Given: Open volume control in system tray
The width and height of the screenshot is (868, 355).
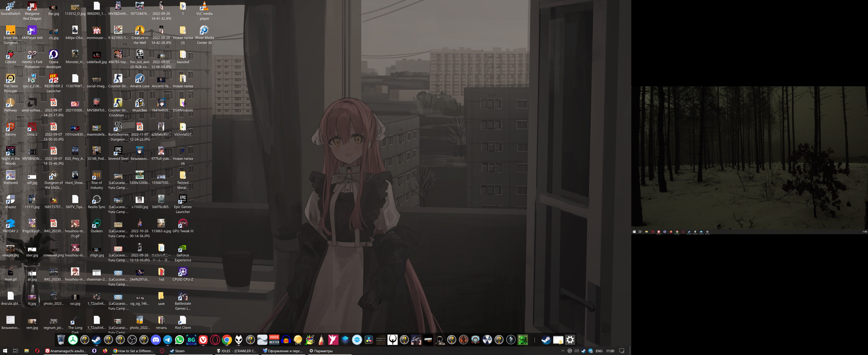Looking at the screenshot, I should 577,351.
